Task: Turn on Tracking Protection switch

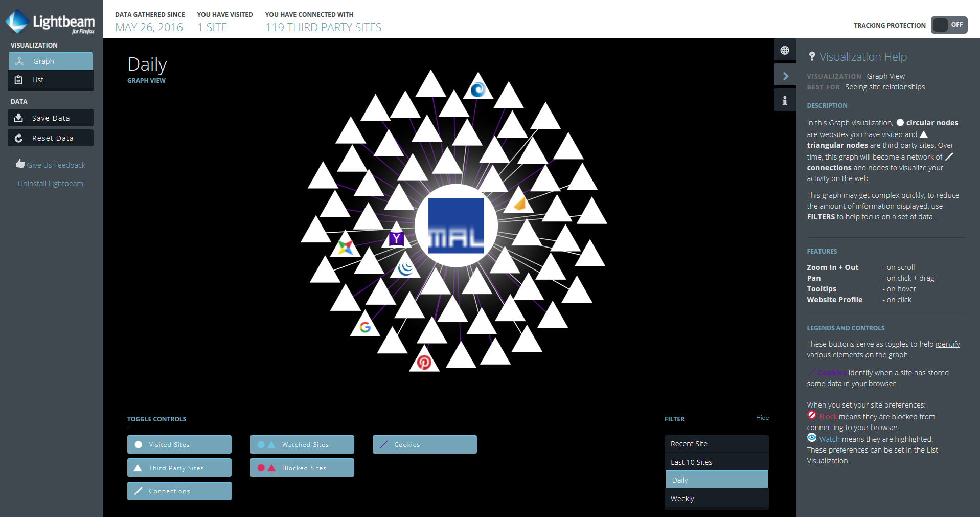Action: click(949, 25)
